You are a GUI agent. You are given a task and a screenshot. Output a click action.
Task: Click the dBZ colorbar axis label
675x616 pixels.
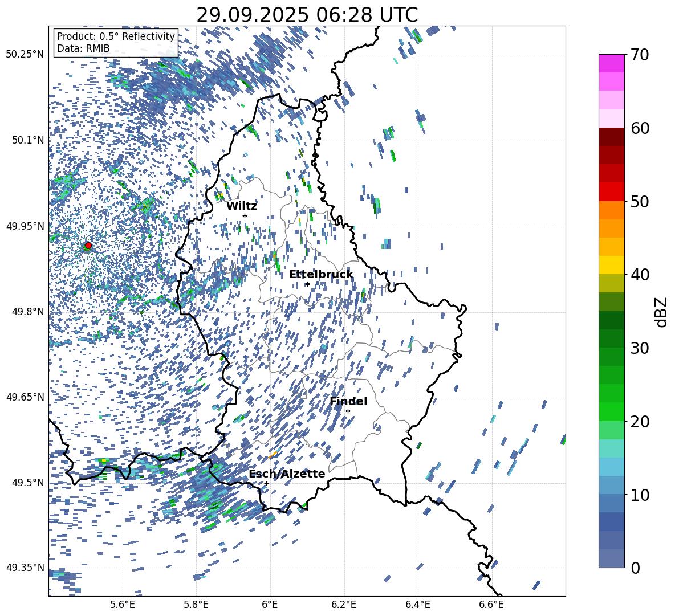(x=661, y=312)
